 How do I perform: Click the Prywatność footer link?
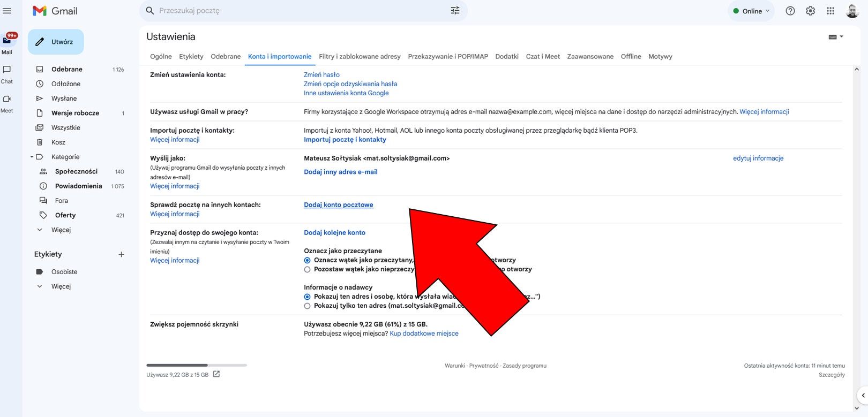pos(484,366)
